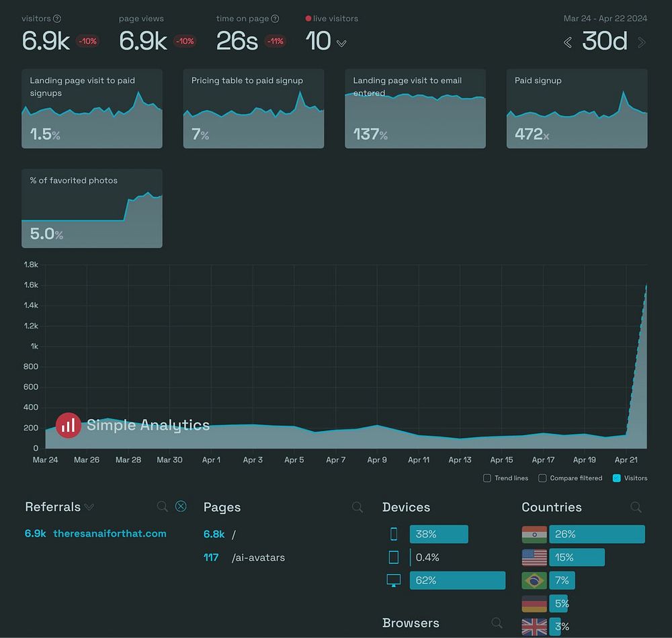
Task: Click the 0.4% tablet device value
Action: (x=427, y=557)
